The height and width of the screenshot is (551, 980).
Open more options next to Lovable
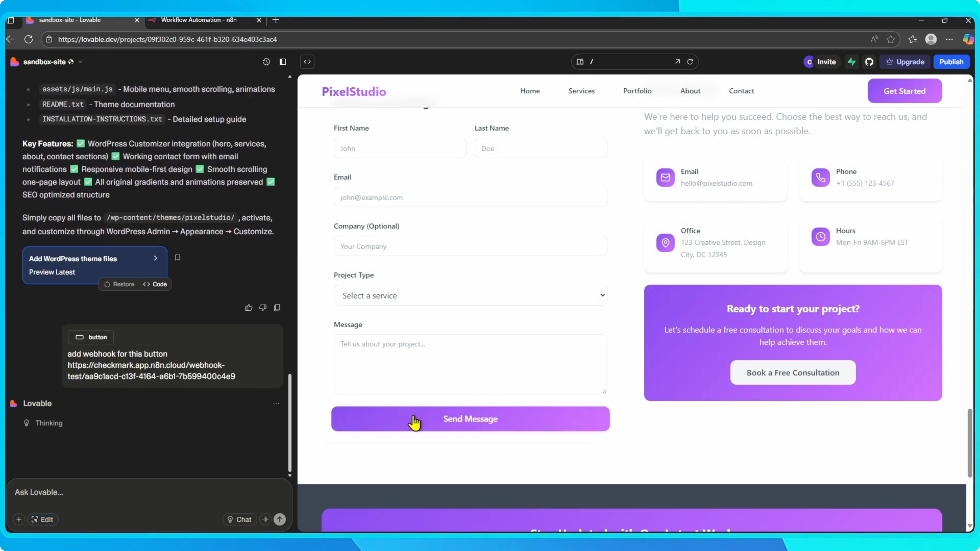click(276, 404)
